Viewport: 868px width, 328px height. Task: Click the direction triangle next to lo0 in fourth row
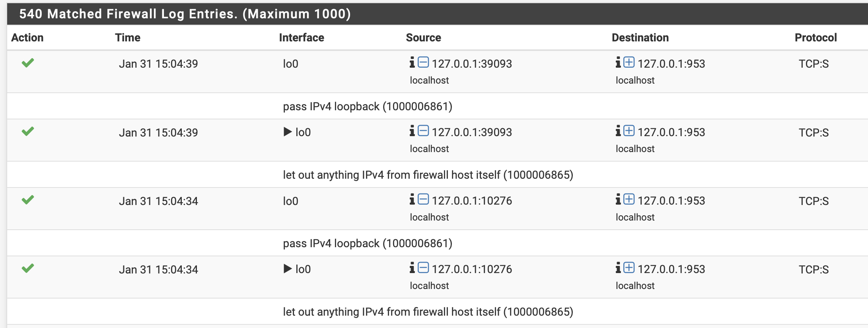pyautogui.click(x=288, y=269)
